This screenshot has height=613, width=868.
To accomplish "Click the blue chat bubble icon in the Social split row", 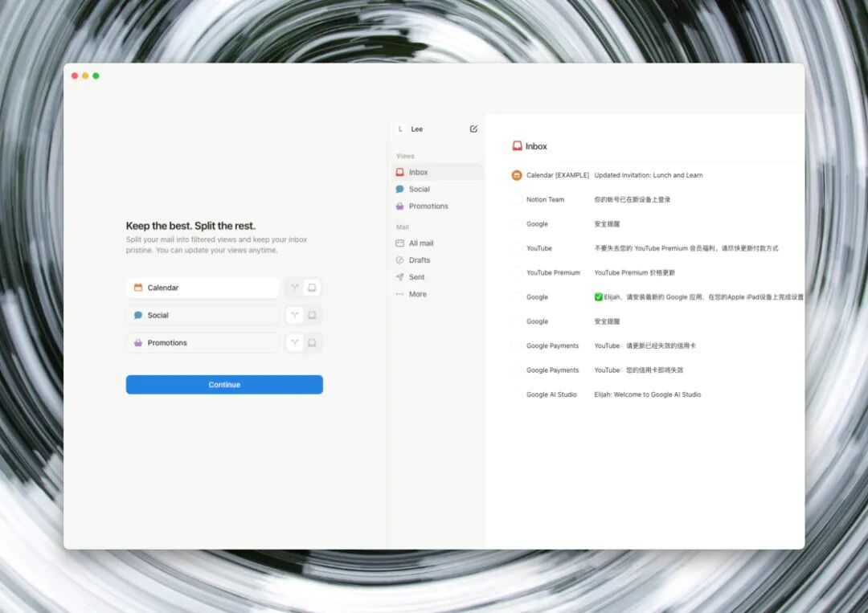I will [138, 316].
